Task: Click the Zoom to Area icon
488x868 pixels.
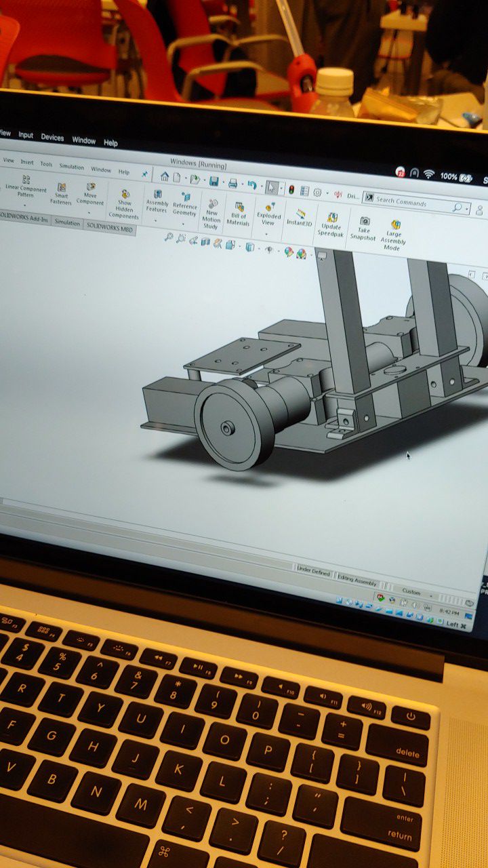Action: (182, 239)
